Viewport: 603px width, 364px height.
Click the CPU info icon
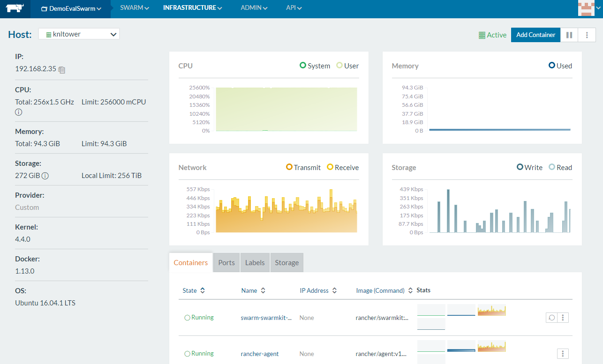click(19, 112)
